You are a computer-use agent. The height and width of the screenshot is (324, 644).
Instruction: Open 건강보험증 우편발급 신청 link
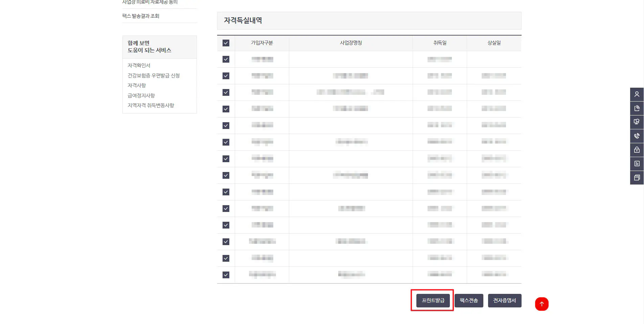154,75
